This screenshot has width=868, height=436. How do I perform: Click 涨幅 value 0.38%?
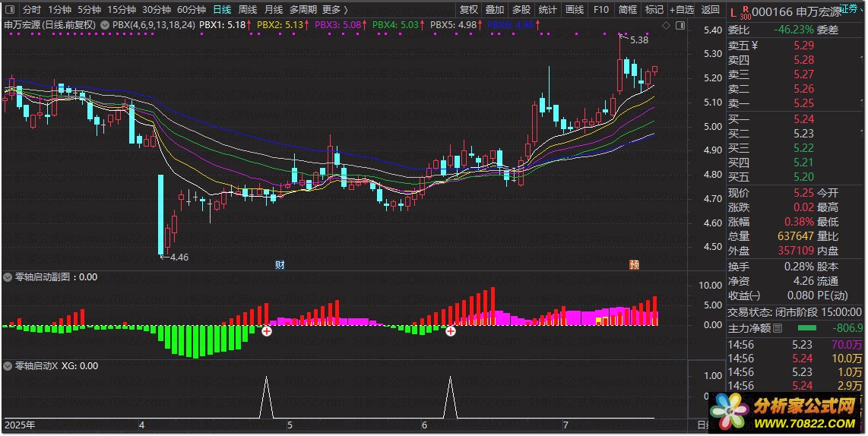click(798, 222)
